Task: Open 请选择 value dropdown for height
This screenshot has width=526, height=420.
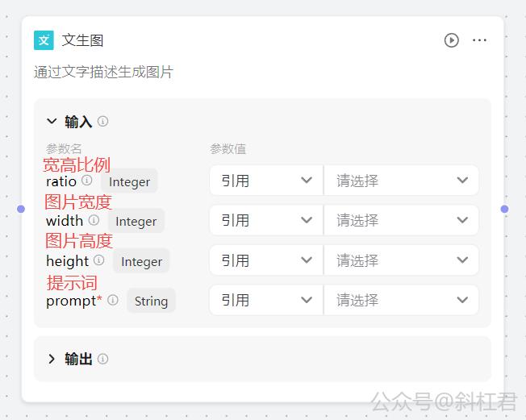Action: [401, 260]
